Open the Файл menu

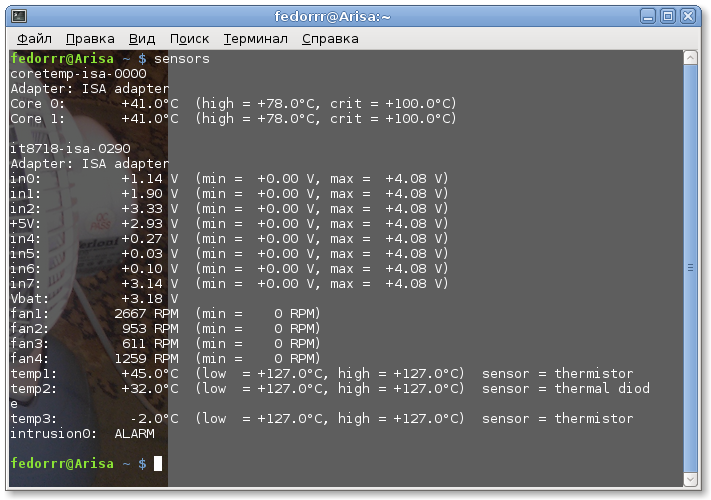[x=34, y=38]
